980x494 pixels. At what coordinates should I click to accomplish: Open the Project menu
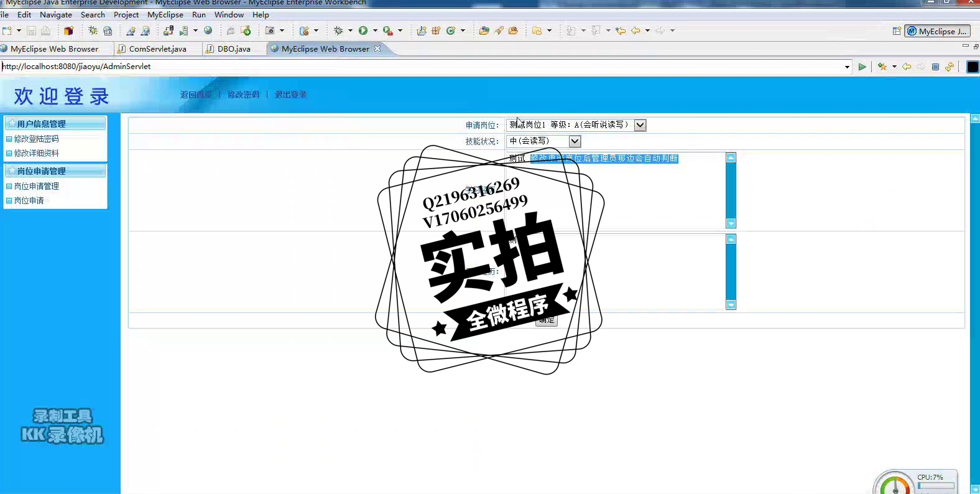click(x=126, y=14)
